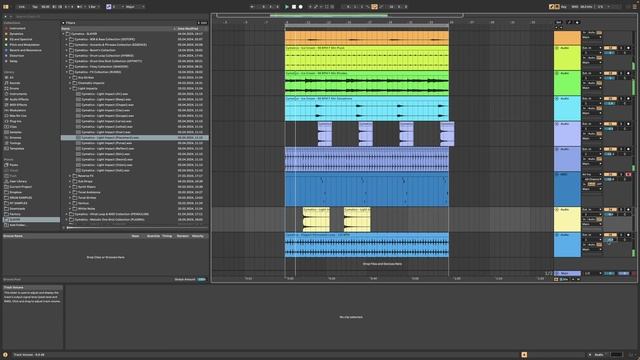Adjust the Global Amount groove slider
This screenshot has height=360, width=640.
(202, 279)
